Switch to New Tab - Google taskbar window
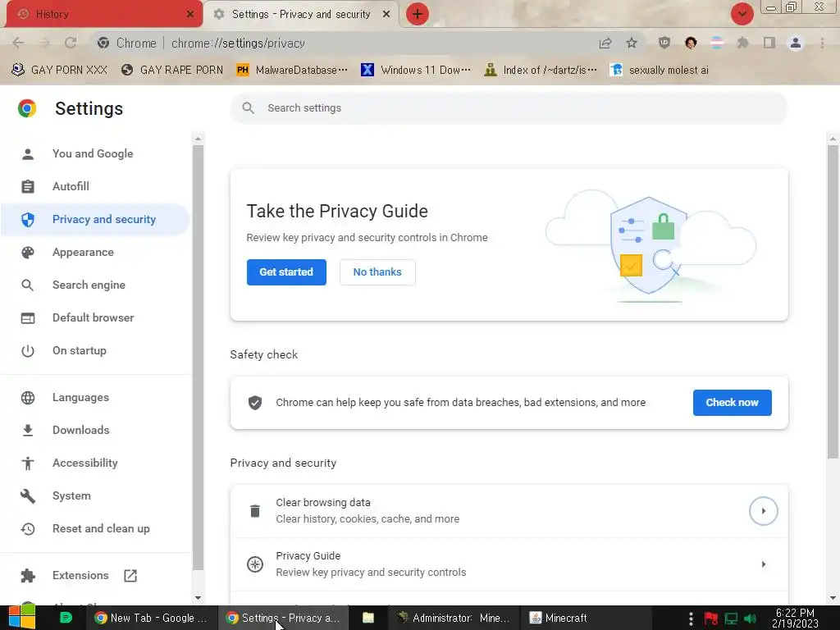Image resolution: width=840 pixels, height=630 pixels. [151, 619]
